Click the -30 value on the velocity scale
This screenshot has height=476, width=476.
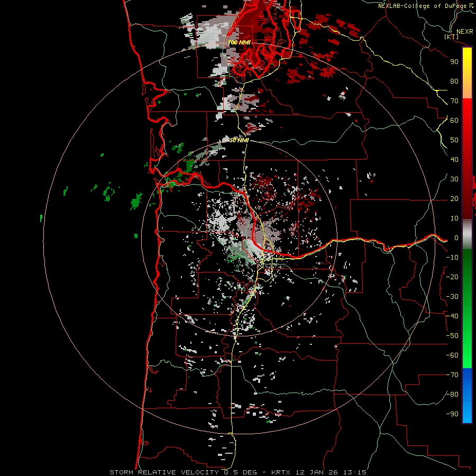(x=452, y=297)
